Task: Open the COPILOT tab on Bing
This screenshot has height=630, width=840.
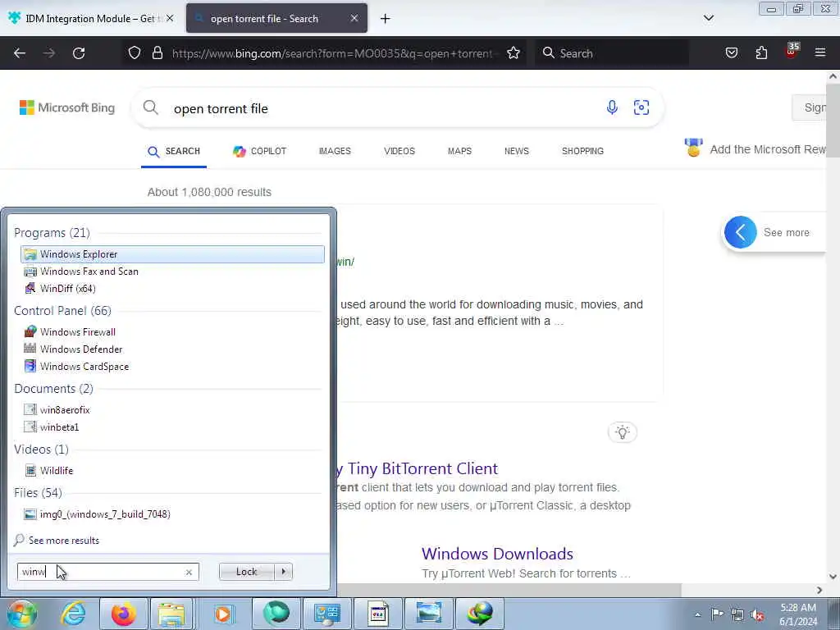Action: (x=260, y=151)
